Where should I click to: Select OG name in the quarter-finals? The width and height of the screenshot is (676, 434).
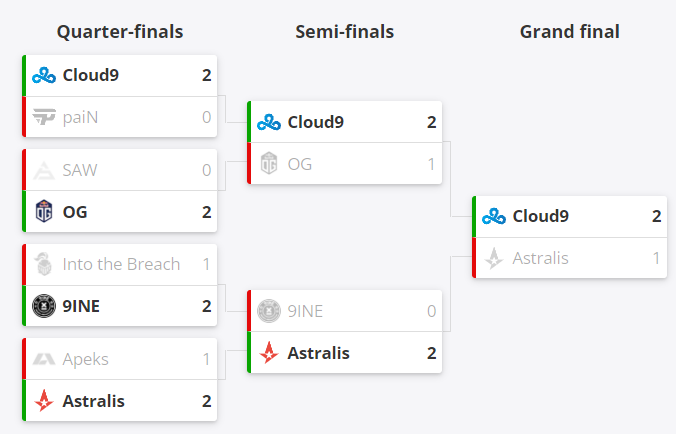pos(74,212)
